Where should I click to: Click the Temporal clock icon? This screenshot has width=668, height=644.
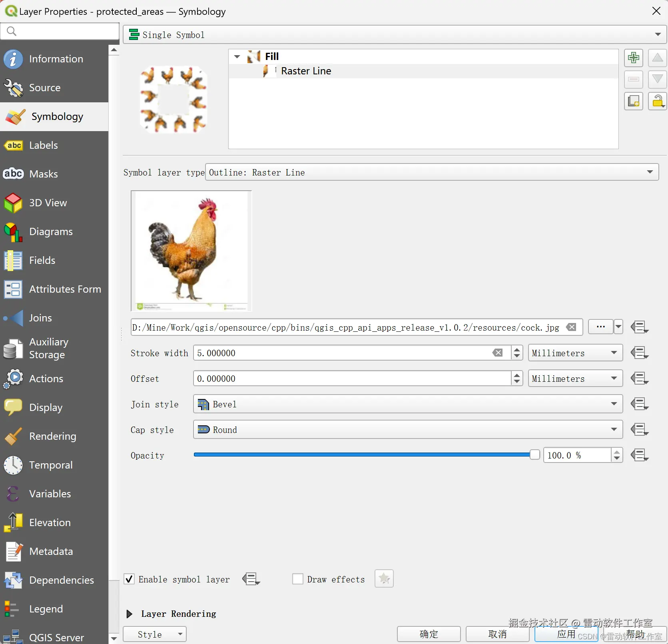click(13, 465)
